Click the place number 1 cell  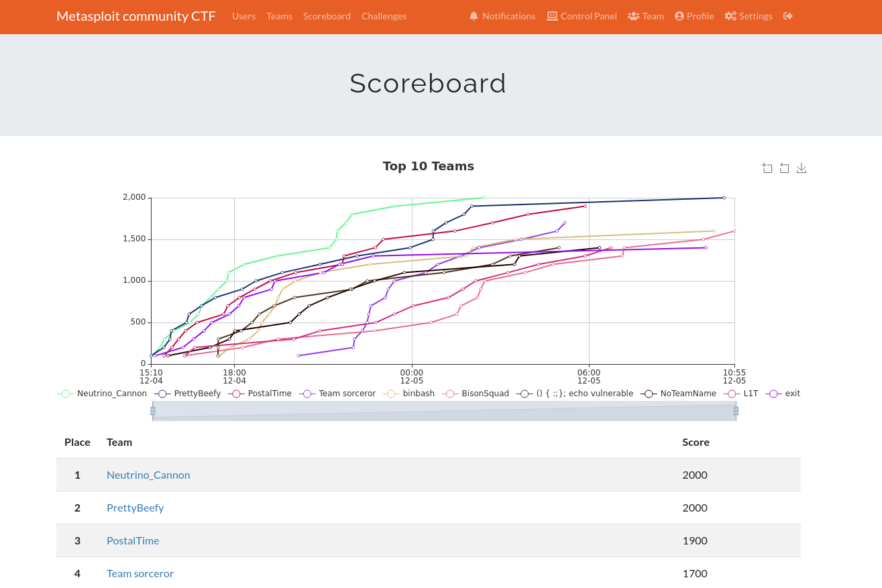coord(77,475)
